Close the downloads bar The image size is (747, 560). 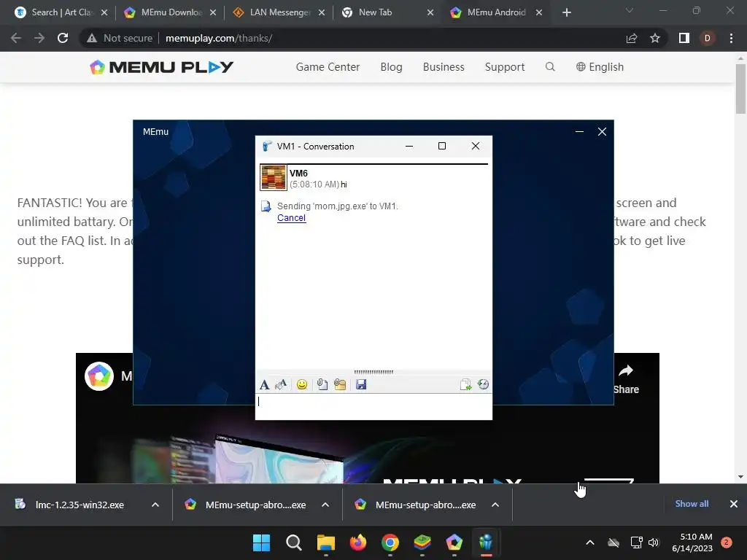click(x=734, y=504)
